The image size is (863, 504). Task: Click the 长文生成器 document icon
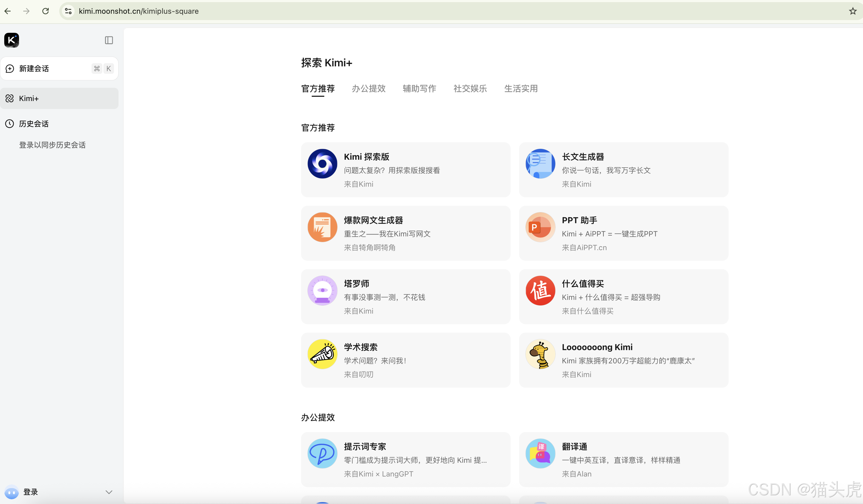pyautogui.click(x=540, y=164)
